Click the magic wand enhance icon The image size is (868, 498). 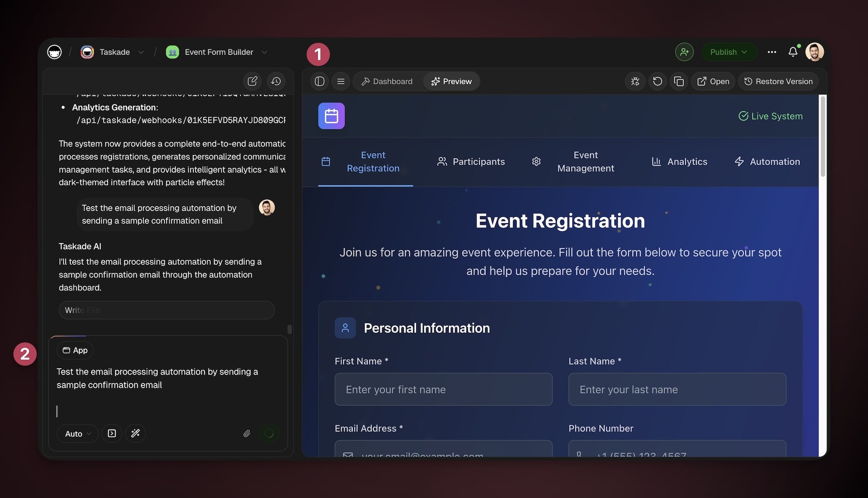[x=135, y=433]
